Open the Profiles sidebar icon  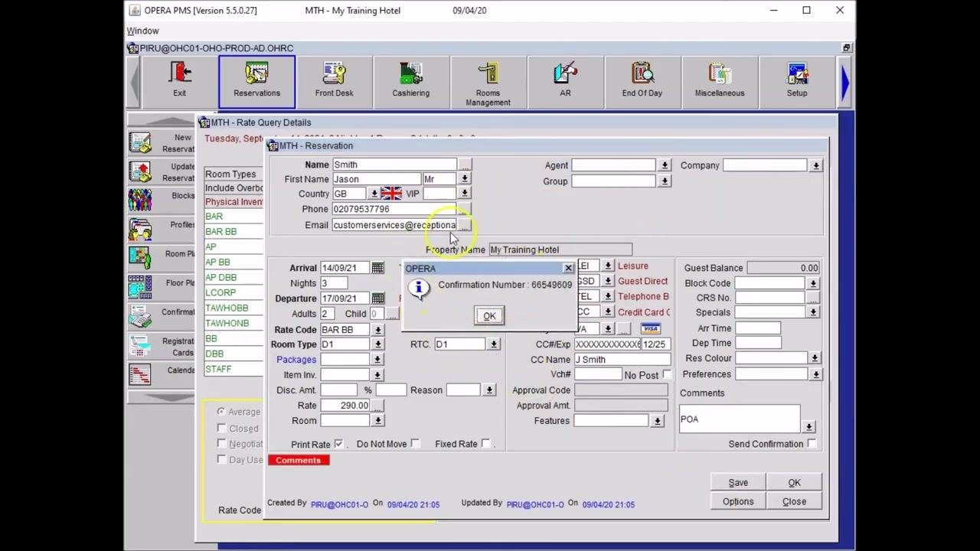click(x=140, y=229)
